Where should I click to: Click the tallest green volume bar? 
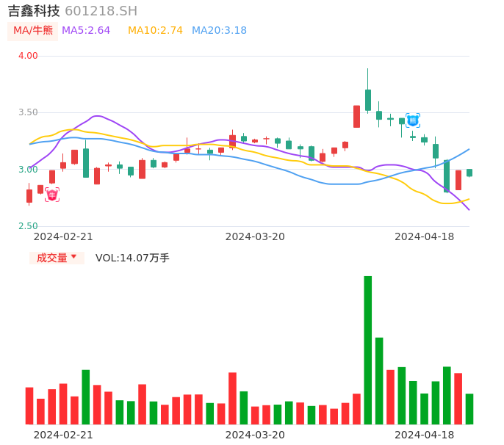pyautogui.click(x=367, y=350)
